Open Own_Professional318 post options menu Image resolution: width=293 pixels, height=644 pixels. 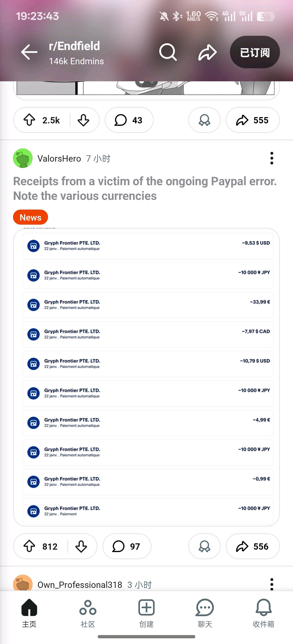(272, 584)
